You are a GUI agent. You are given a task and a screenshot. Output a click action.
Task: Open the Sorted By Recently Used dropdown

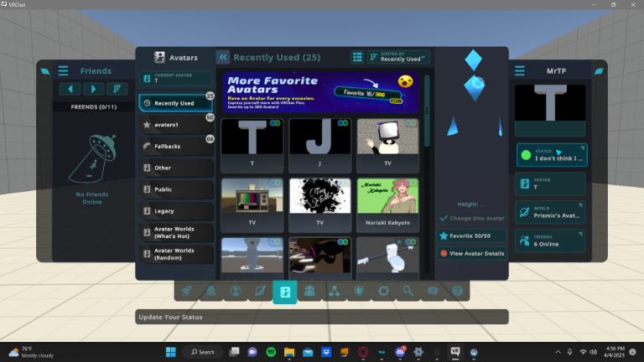pyautogui.click(x=399, y=57)
